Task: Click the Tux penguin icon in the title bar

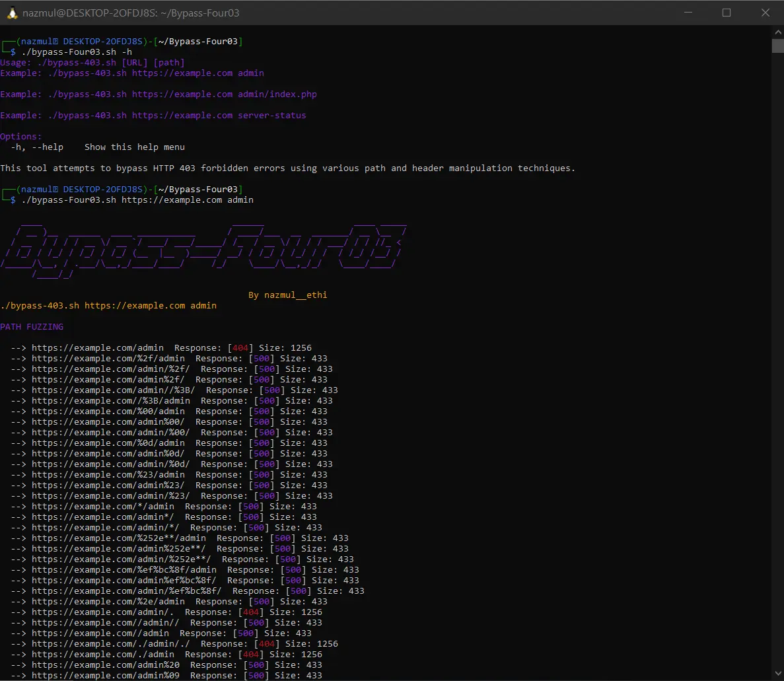Action: 12,13
